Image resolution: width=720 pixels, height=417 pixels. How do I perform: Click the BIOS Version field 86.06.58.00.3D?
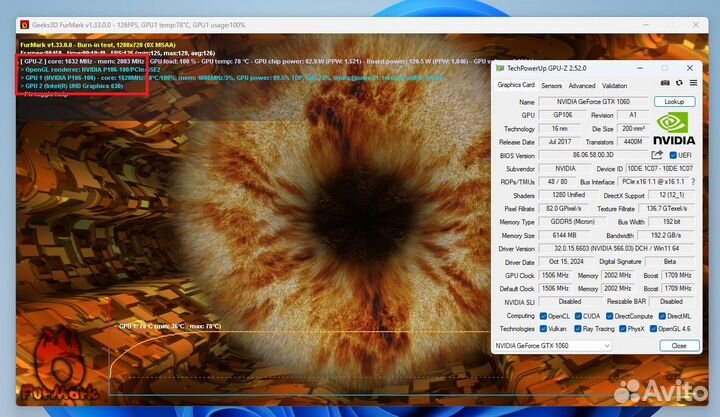(x=593, y=155)
